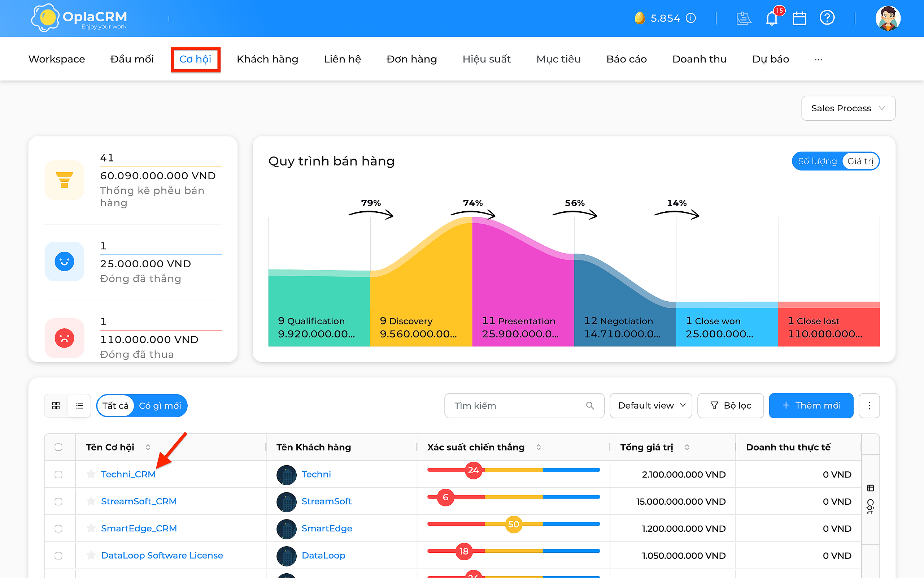Go to the Workspace tab

pos(57,59)
